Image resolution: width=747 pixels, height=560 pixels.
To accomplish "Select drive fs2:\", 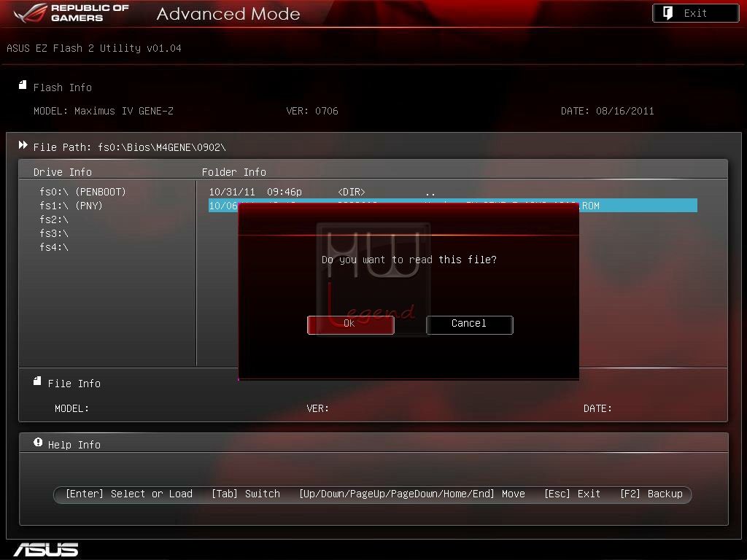I will point(54,219).
